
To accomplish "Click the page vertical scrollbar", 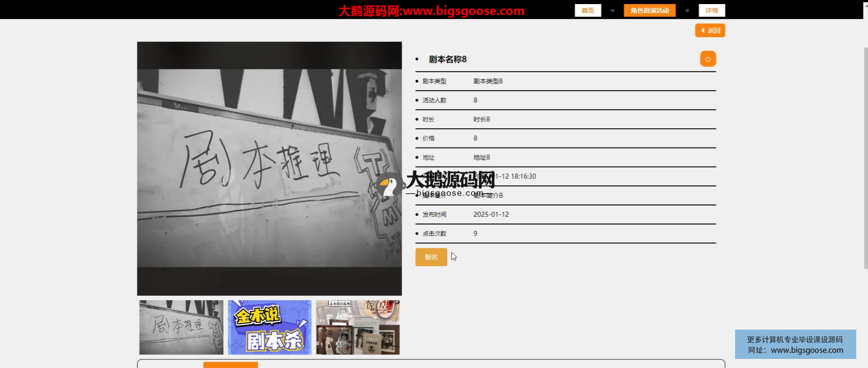I will [x=865, y=158].
